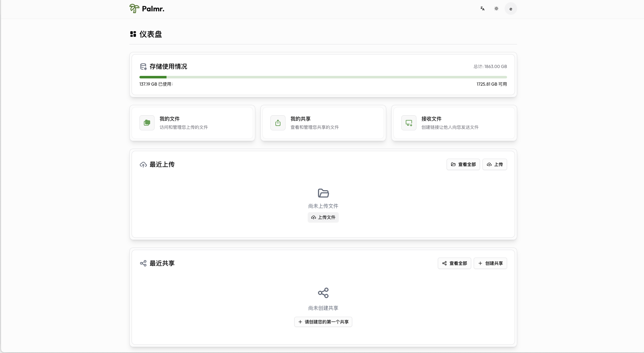644x353 pixels.
Task: Click the storage database icon next to 存储使用情况
Action: [x=143, y=66]
